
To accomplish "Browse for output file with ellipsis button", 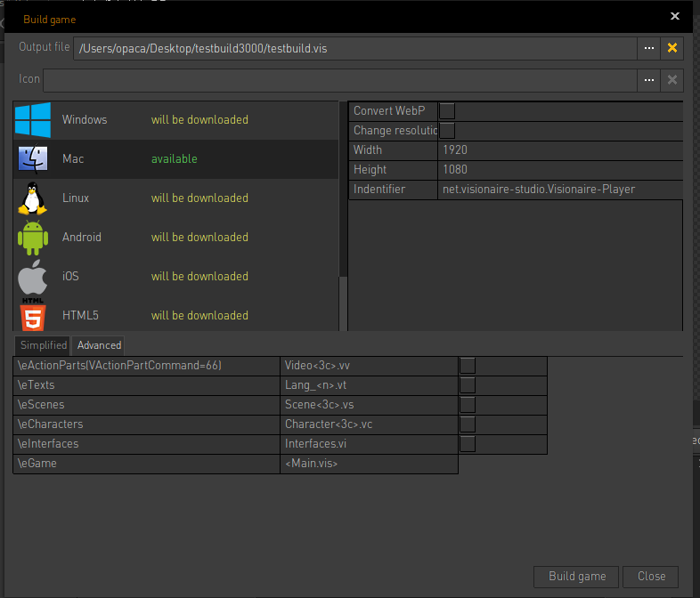I will pos(649,48).
